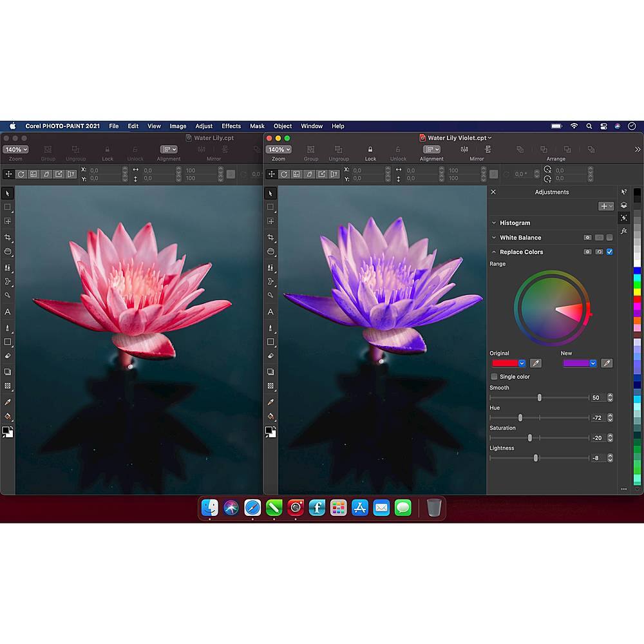The width and height of the screenshot is (644, 644).
Task: Uncheck the Replace Colors enable checkbox
Action: pyautogui.click(x=610, y=252)
